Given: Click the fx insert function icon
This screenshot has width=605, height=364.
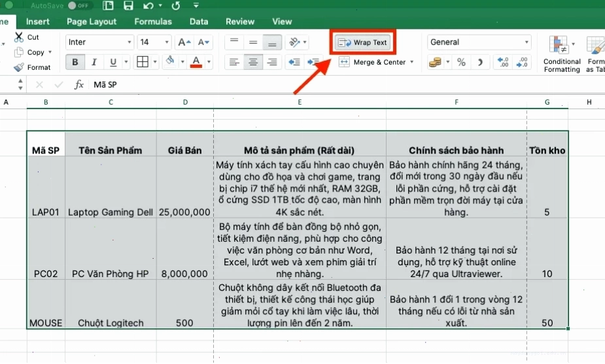Looking at the screenshot, I should click(78, 84).
